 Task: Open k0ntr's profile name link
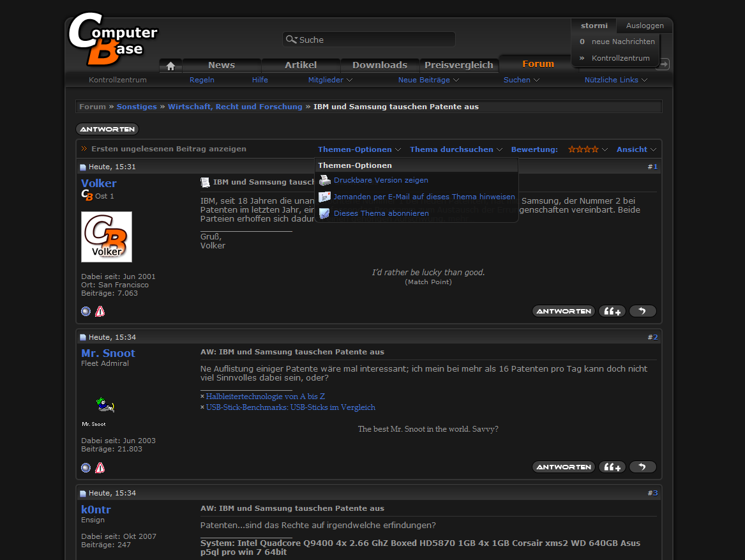96,510
